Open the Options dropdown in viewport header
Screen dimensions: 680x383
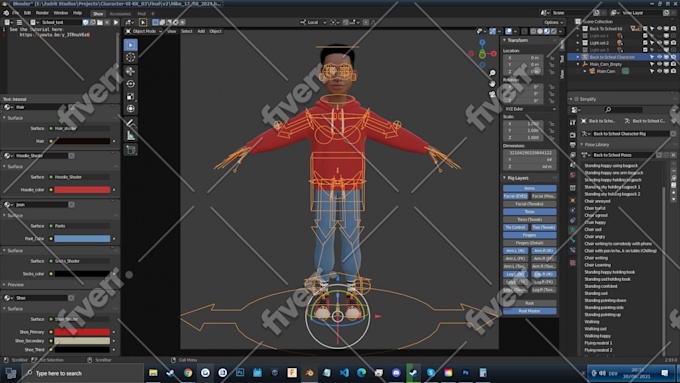point(553,22)
